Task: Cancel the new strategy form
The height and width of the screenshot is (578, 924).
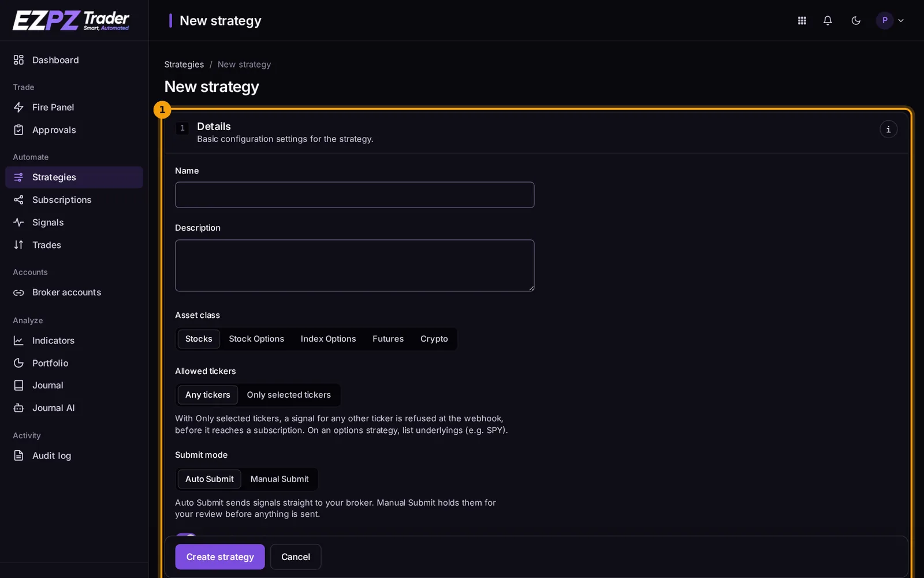Action: click(296, 557)
